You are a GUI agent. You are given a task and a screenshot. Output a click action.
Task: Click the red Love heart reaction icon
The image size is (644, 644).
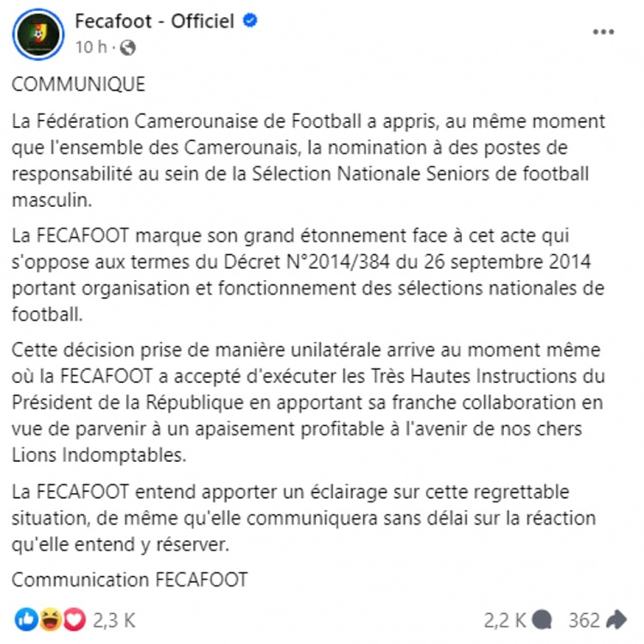tap(75, 618)
